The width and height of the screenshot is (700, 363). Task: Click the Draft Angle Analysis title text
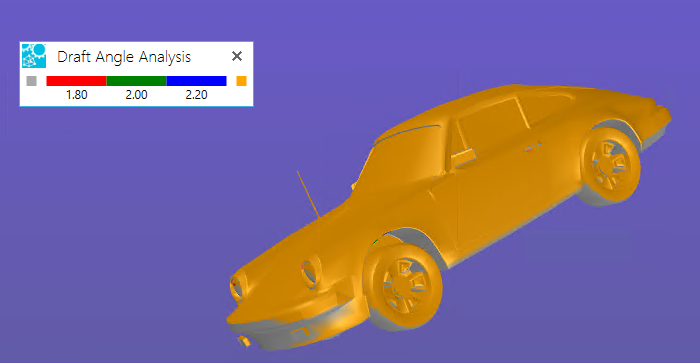[x=124, y=57]
